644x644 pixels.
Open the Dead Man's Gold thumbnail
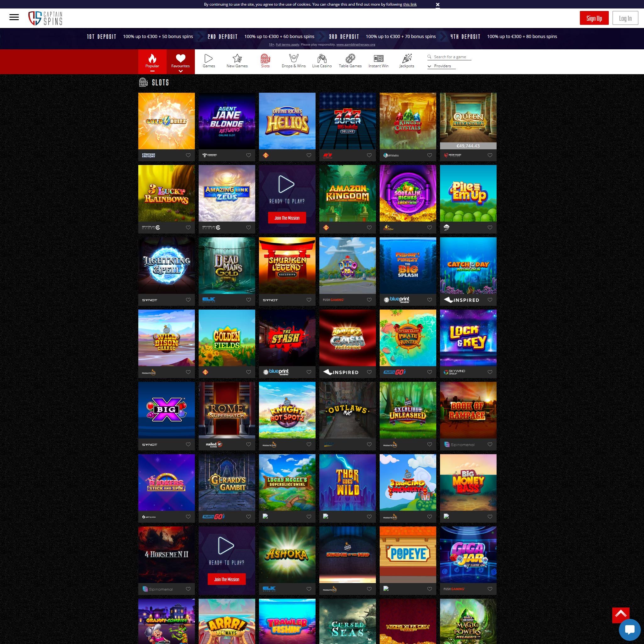(227, 266)
